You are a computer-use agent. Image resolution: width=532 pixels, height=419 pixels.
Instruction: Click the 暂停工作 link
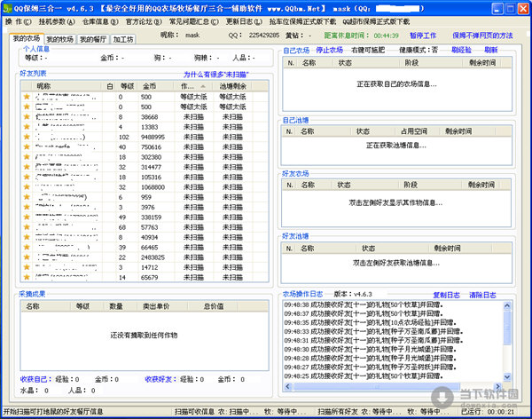coord(423,36)
